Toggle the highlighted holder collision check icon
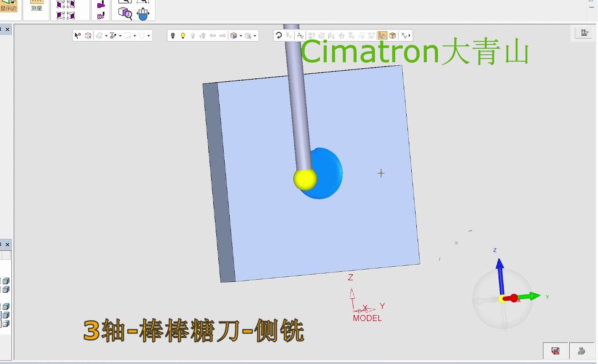This screenshot has width=598, height=364. 382,35
